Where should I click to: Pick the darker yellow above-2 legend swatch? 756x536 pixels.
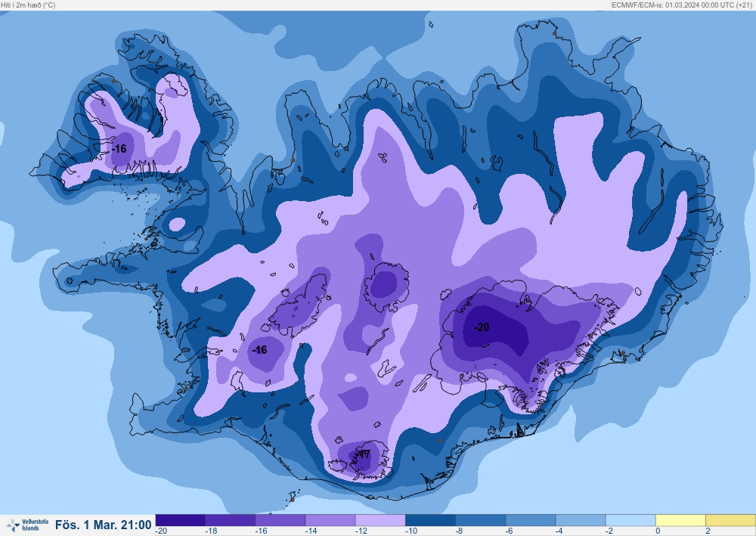click(x=731, y=520)
